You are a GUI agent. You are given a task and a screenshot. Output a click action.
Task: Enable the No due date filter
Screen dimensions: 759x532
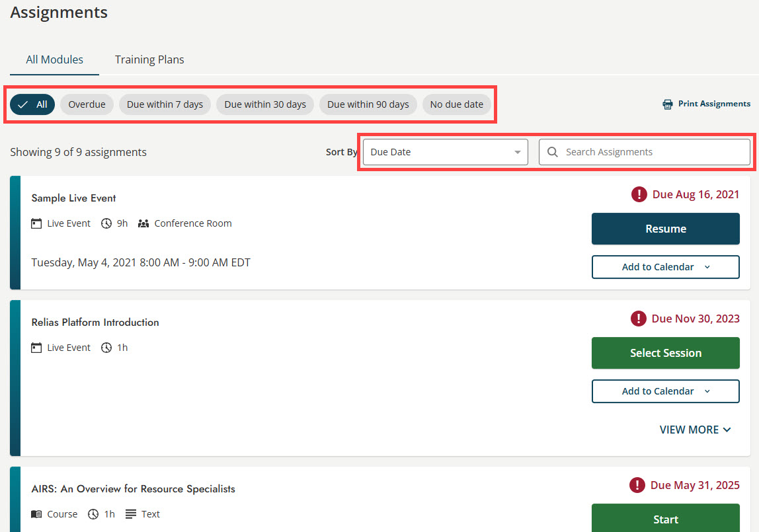click(x=457, y=104)
